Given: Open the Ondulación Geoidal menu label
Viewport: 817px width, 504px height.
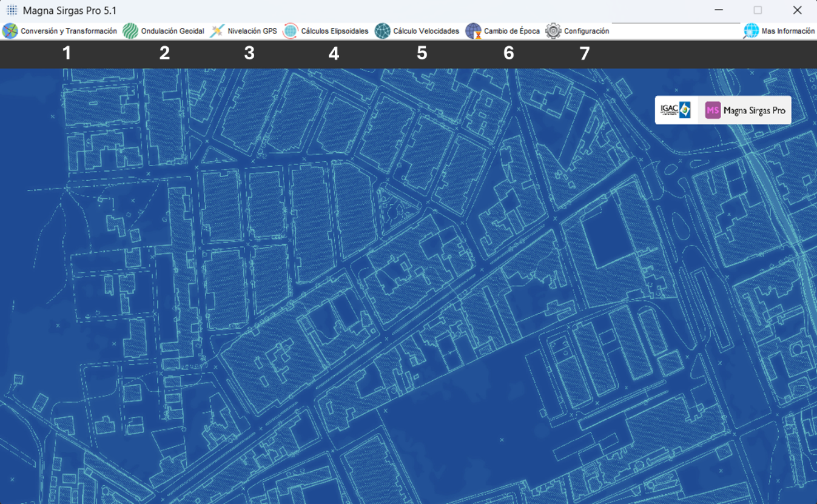Looking at the screenshot, I should pyautogui.click(x=173, y=31).
